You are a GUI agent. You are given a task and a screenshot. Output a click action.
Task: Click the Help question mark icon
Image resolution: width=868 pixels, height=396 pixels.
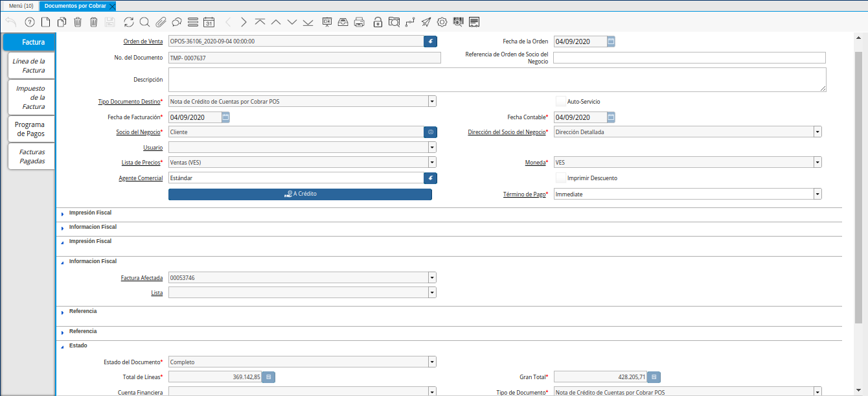(29, 22)
